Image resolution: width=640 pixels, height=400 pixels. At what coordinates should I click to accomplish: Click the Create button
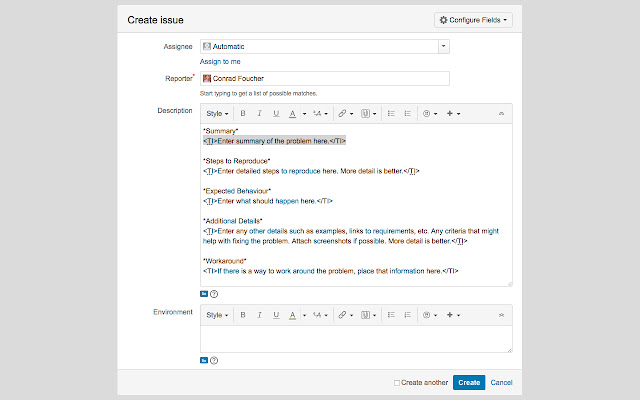point(468,382)
